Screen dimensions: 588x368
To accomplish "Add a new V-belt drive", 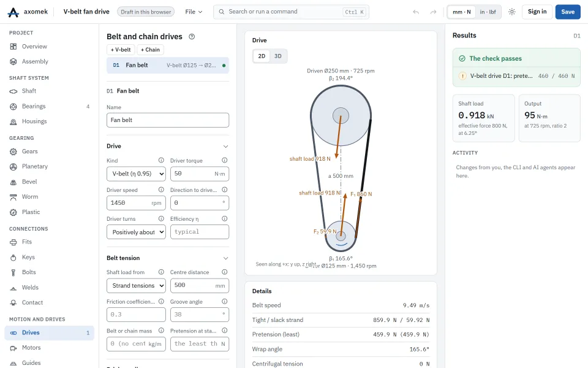I will 121,50.
